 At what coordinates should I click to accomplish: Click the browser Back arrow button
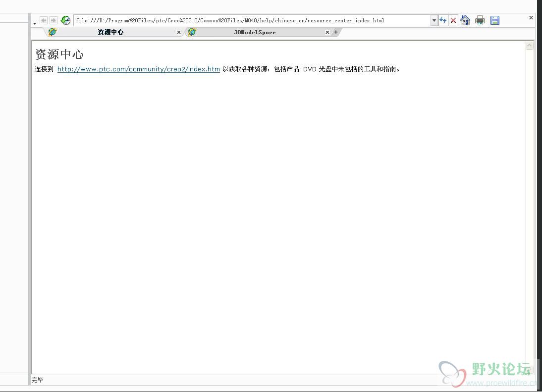coord(44,20)
